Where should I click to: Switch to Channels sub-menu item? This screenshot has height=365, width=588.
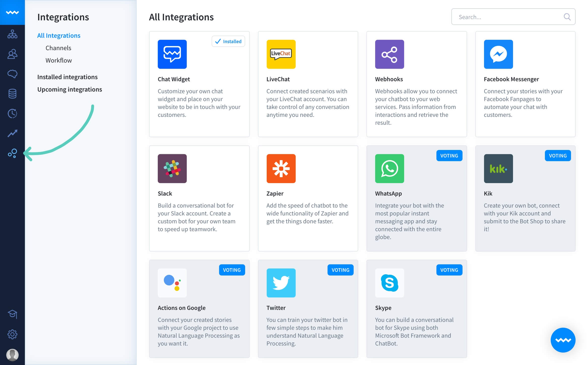[58, 48]
